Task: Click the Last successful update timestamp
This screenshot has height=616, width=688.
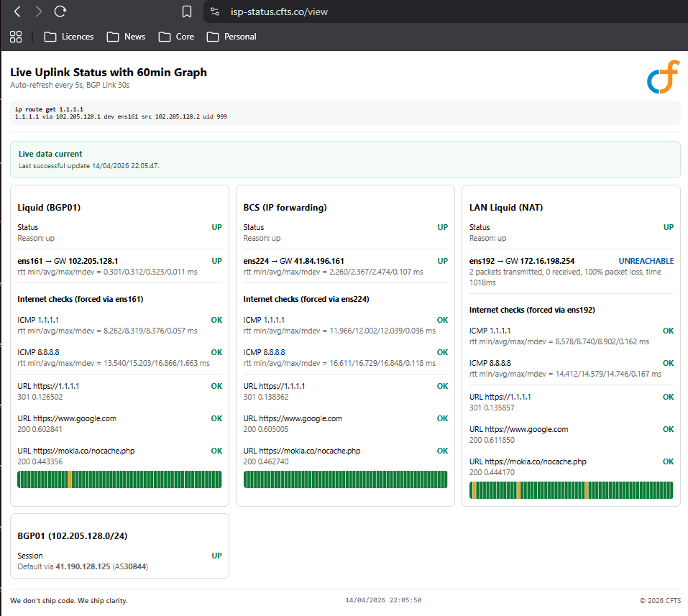Action: tap(88, 166)
